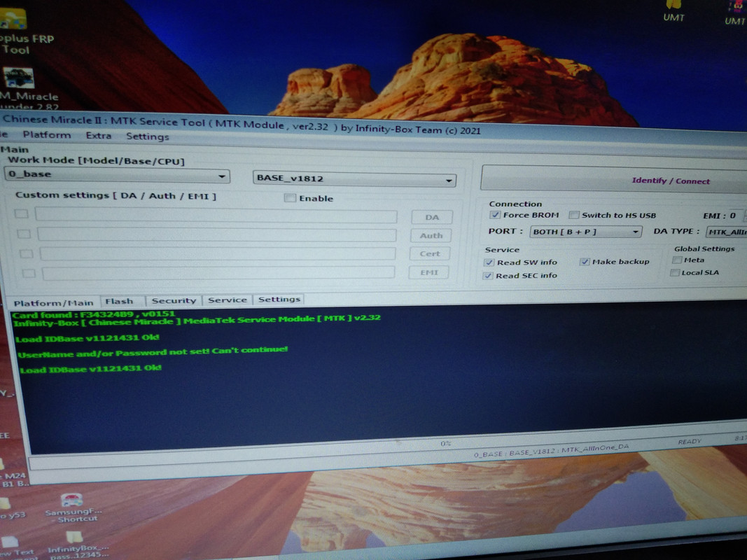Toggle the EMI row checkbox
Image resolution: width=747 pixels, height=560 pixels.
pos(29,273)
